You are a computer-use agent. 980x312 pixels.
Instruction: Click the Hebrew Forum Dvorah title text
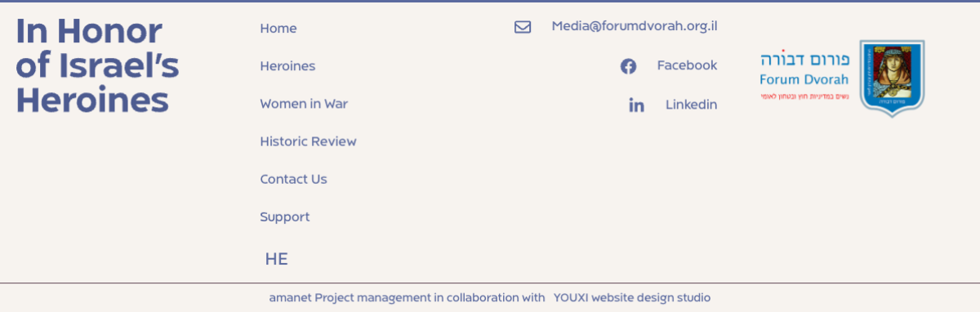point(805,60)
